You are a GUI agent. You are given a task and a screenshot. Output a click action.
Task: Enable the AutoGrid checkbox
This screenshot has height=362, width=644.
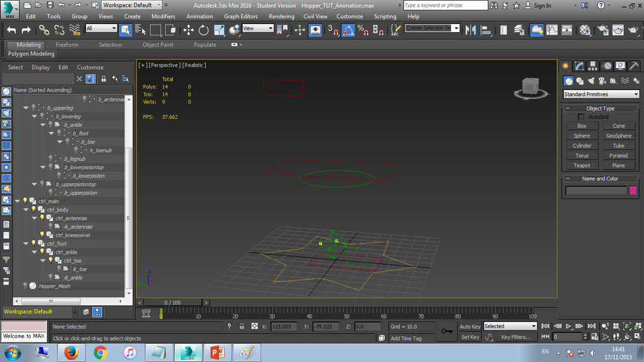pyautogui.click(x=580, y=117)
